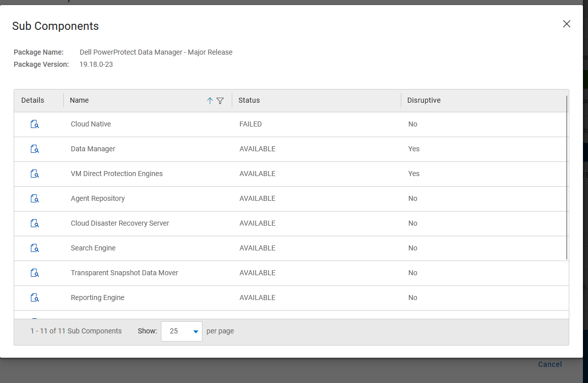Show details for Cloud Disaster Recovery Server

coord(34,224)
